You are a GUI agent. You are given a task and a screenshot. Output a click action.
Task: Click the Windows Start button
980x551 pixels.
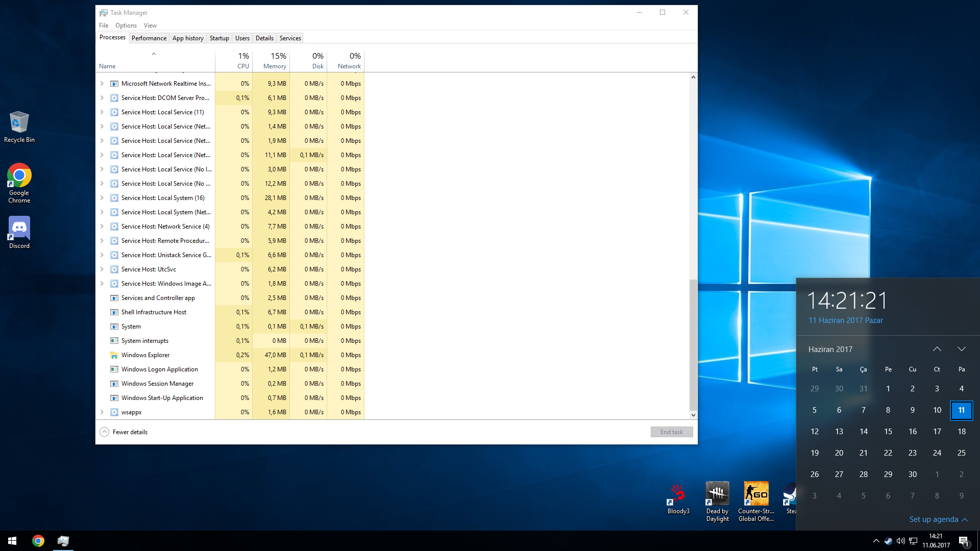pos(12,541)
